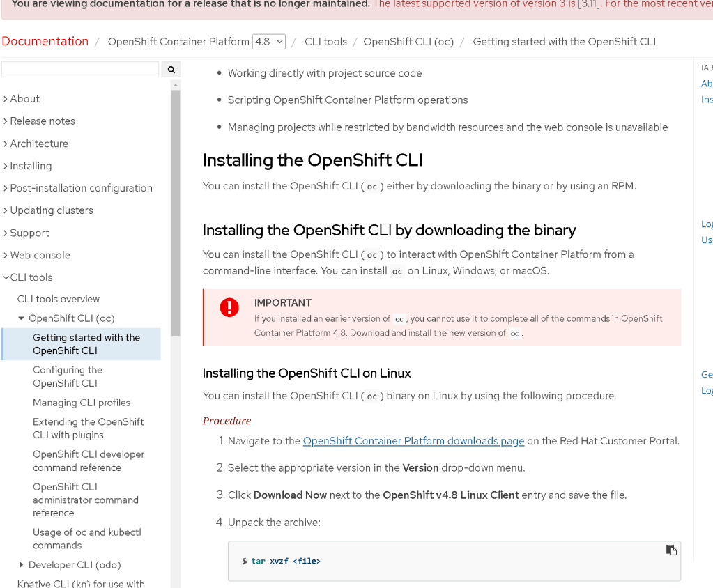This screenshot has height=588, width=713.
Task: Click 'Working directly with project source code' bullet
Action: coord(325,73)
